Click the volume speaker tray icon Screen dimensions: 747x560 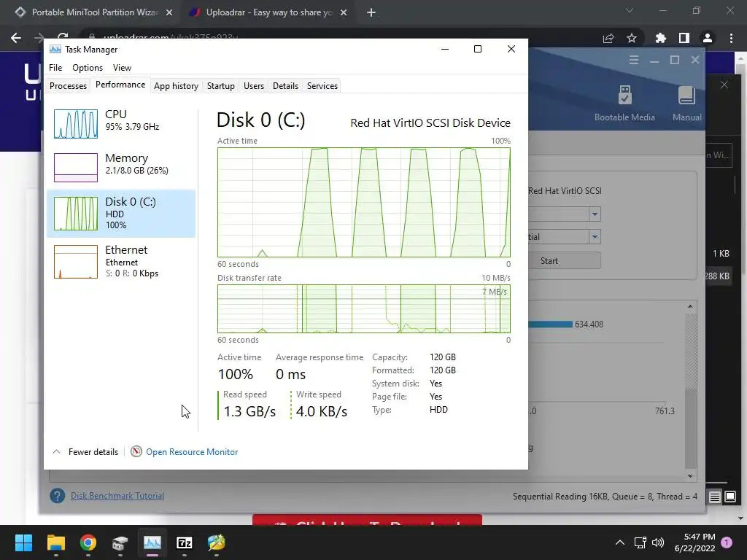pos(658,542)
